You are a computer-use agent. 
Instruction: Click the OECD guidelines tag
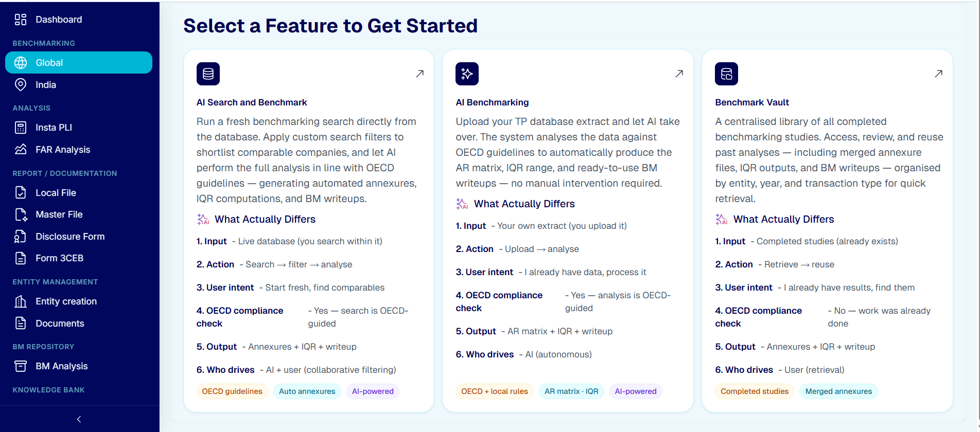[232, 391]
